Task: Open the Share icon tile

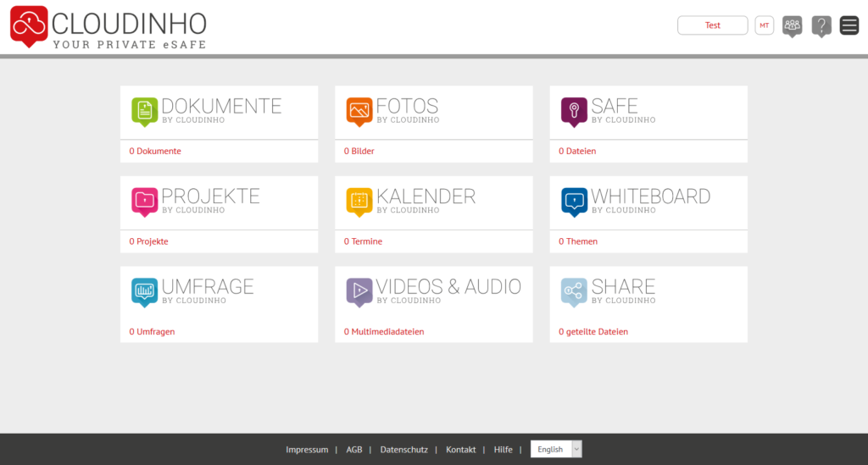Action: click(x=574, y=291)
